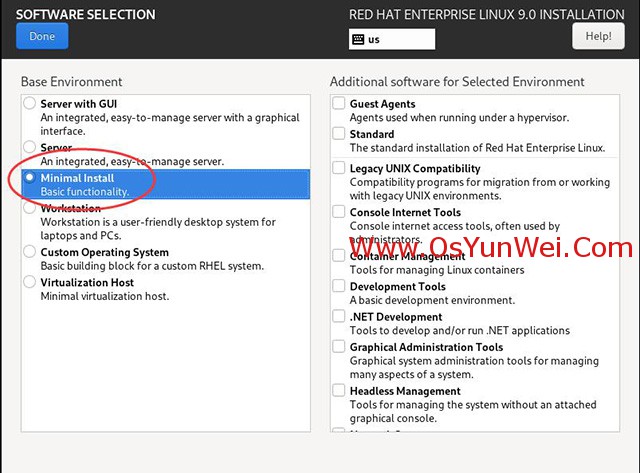Check the Headless Management checkbox

pyautogui.click(x=338, y=390)
